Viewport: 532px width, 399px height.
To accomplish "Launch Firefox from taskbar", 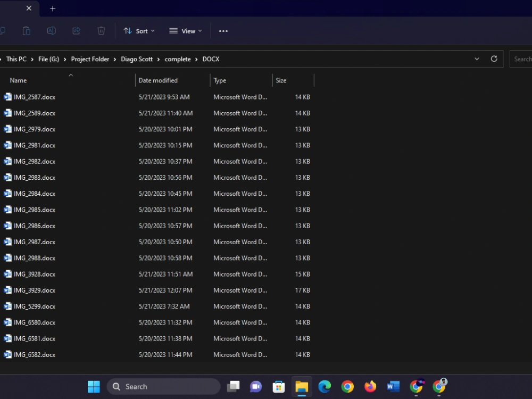I will [x=370, y=386].
